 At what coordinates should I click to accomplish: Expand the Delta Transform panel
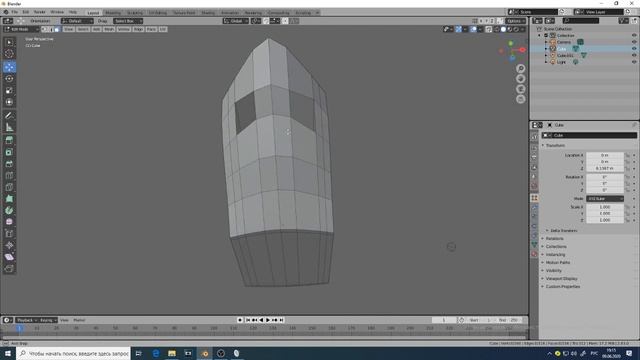[x=564, y=231]
